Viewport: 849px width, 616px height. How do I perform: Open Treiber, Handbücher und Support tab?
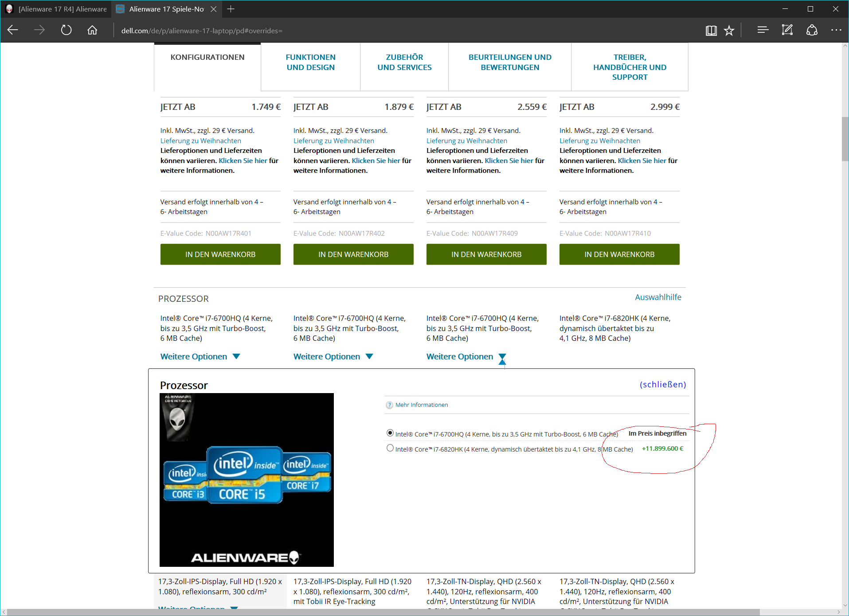(x=630, y=67)
